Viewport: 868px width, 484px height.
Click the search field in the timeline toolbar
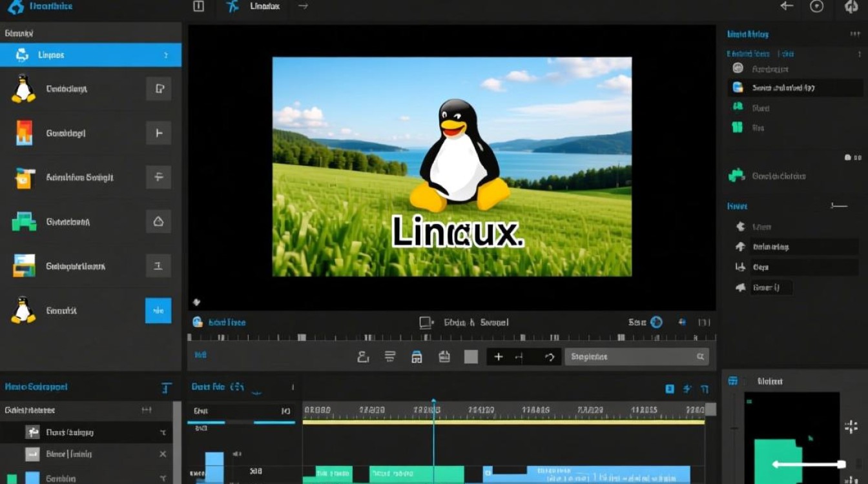[x=636, y=356]
